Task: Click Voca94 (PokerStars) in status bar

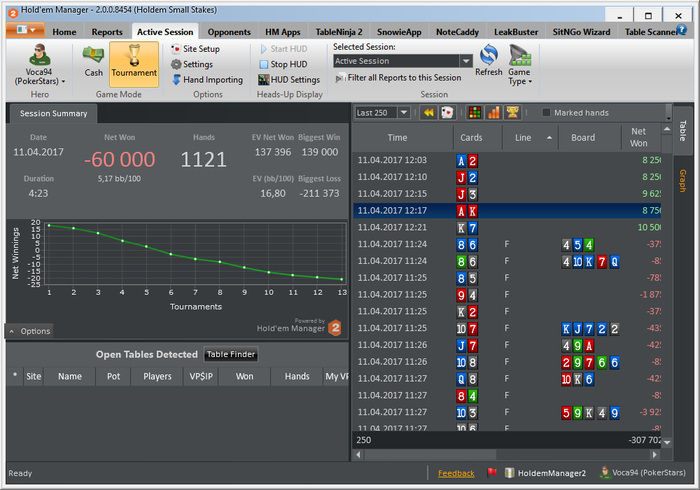Action: pyautogui.click(x=643, y=472)
